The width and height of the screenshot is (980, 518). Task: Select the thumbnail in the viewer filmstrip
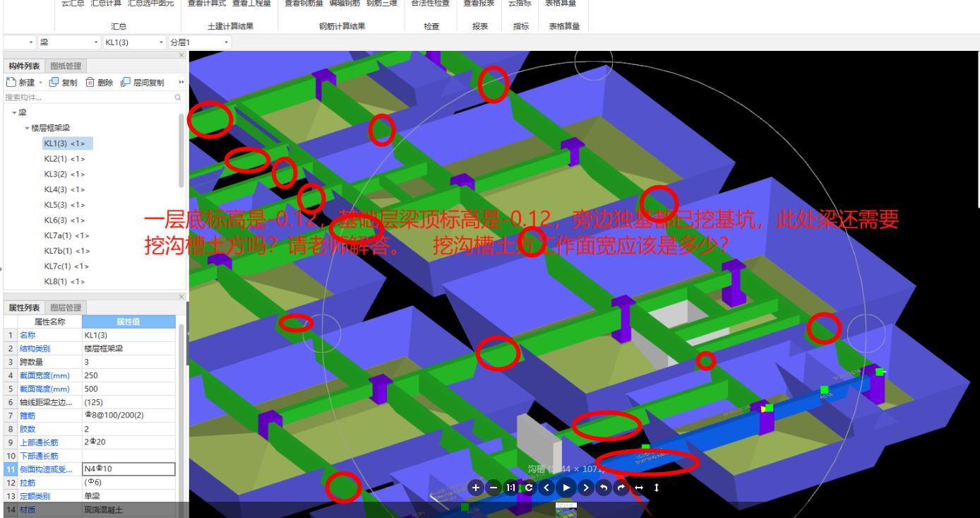tap(566, 512)
